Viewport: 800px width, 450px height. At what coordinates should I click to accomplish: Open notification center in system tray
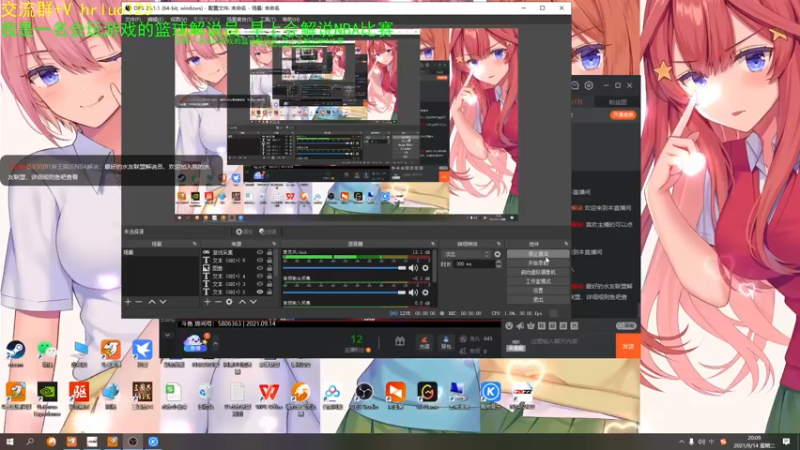coord(786,442)
